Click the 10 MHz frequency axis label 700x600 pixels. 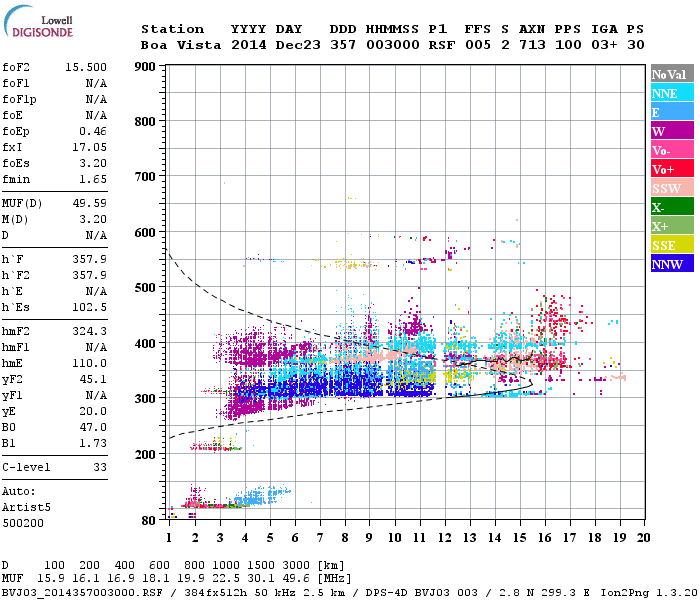point(394,538)
